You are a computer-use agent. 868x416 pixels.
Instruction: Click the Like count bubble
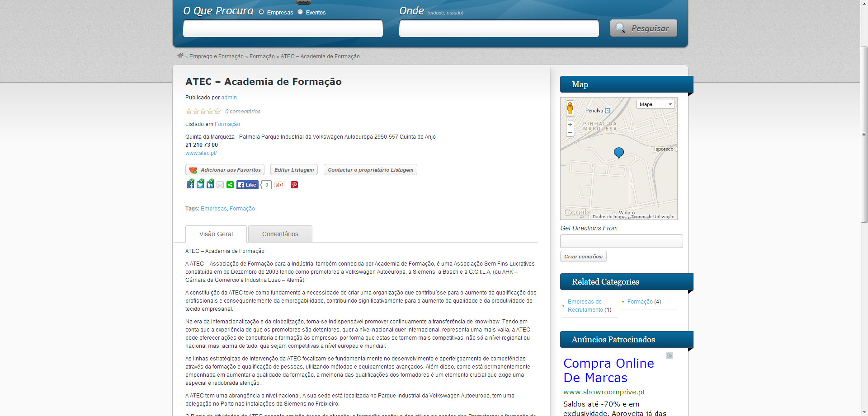coord(266,185)
